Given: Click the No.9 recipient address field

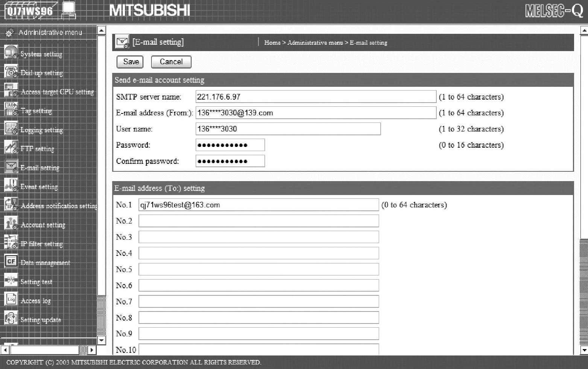Looking at the screenshot, I should click(x=259, y=334).
